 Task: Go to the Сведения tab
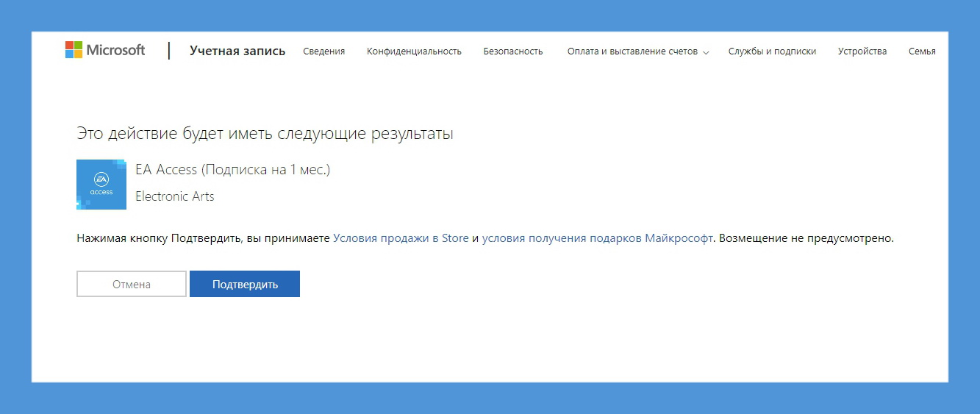coord(323,51)
